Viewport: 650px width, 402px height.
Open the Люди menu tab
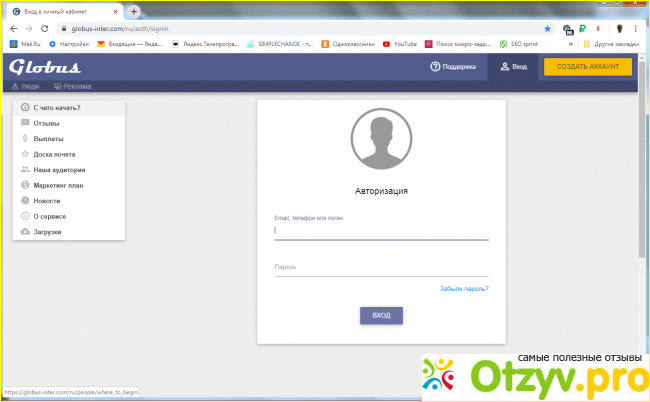tap(25, 87)
